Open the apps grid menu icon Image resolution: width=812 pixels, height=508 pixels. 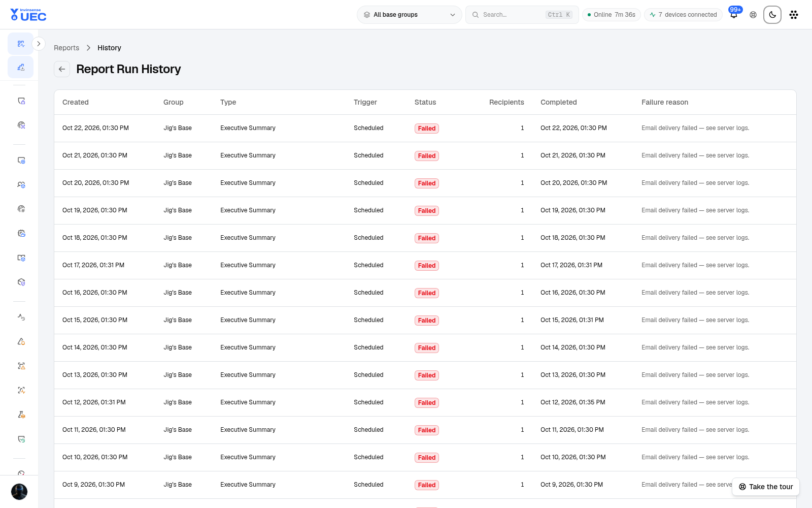tap(794, 15)
